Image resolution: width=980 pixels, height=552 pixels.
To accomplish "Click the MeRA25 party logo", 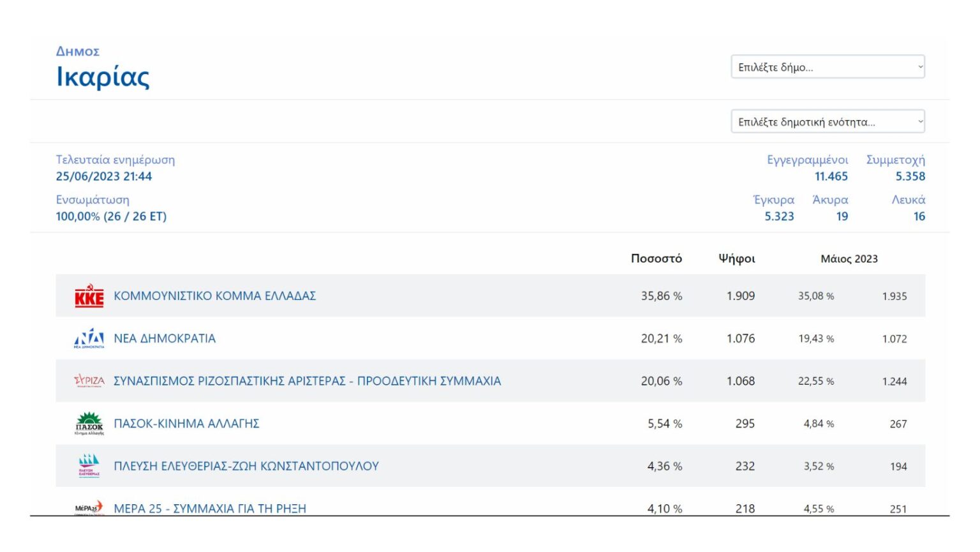I will [x=89, y=508].
